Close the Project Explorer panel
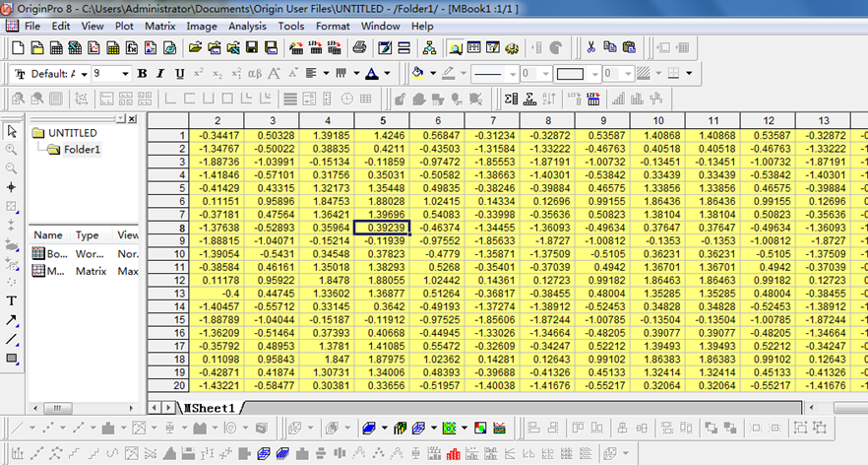 point(132,118)
